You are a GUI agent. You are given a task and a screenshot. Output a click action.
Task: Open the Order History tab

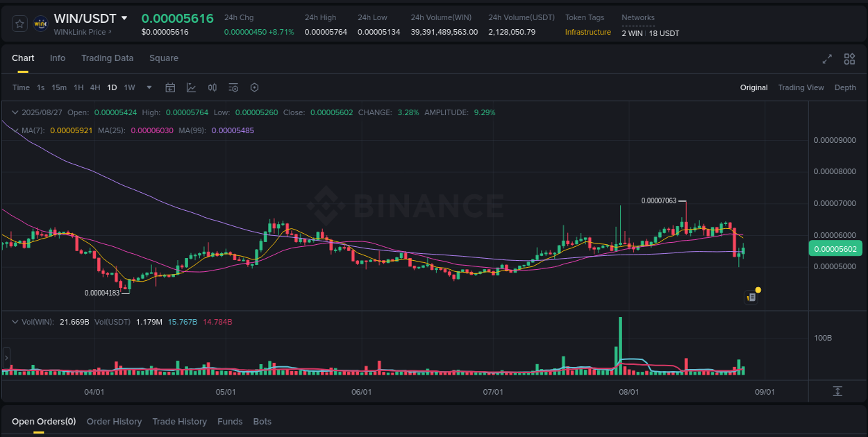114,421
